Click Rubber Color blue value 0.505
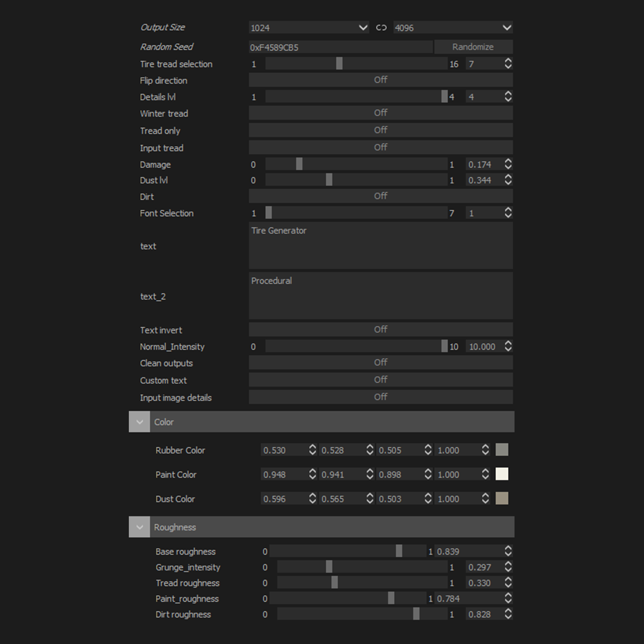This screenshot has height=644, width=644. pyautogui.click(x=401, y=450)
